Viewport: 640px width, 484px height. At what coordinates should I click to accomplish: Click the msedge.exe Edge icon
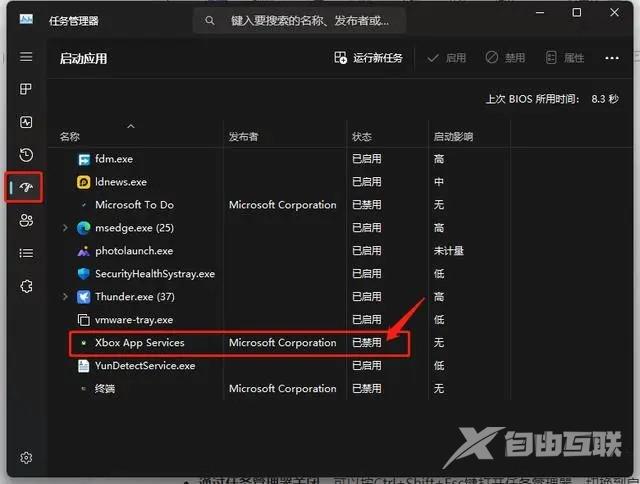(84, 228)
